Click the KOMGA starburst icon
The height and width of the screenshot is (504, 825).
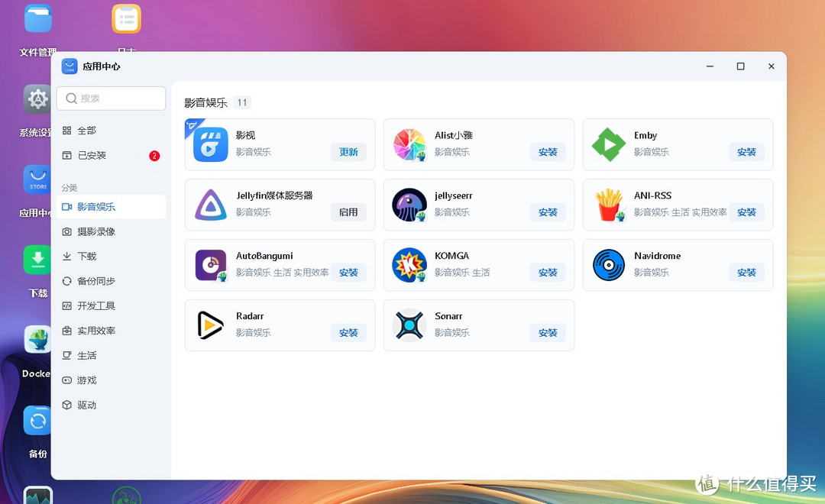pyautogui.click(x=409, y=265)
